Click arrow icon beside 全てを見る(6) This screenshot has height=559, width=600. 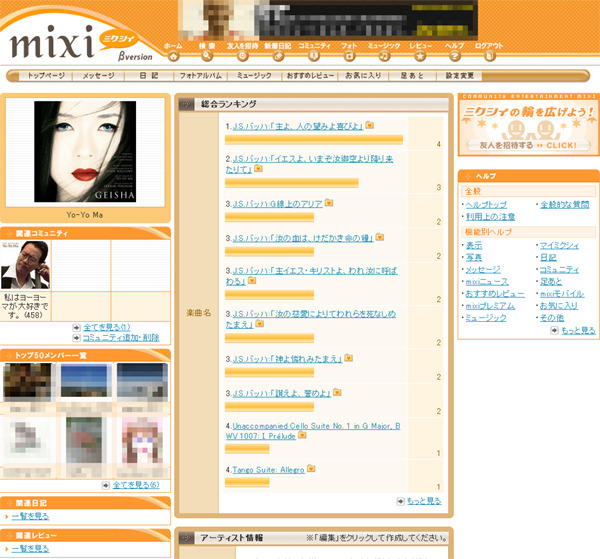coord(106,485)
